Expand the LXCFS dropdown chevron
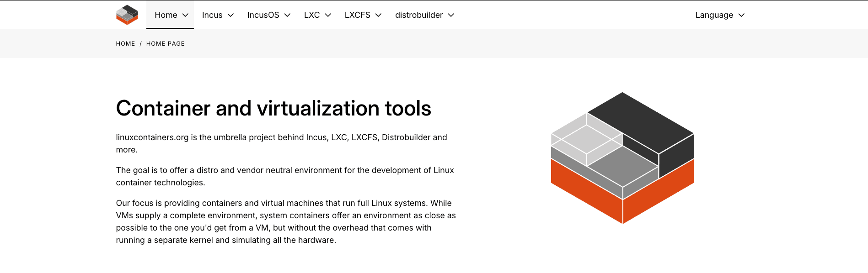868x273 pixels. coord(378,15)
